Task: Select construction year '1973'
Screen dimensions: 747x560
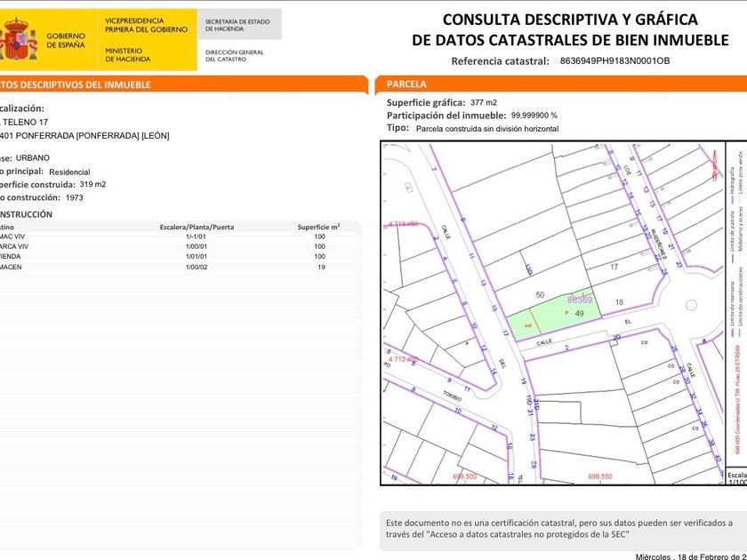Action: [x=75, y=197]
